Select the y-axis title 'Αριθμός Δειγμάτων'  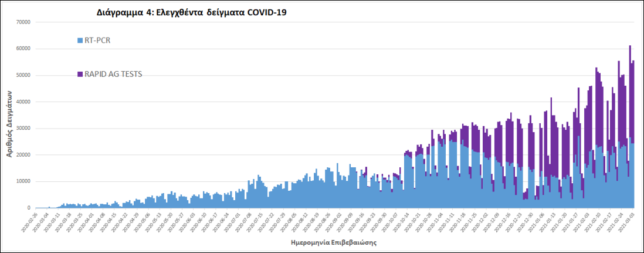10,116
